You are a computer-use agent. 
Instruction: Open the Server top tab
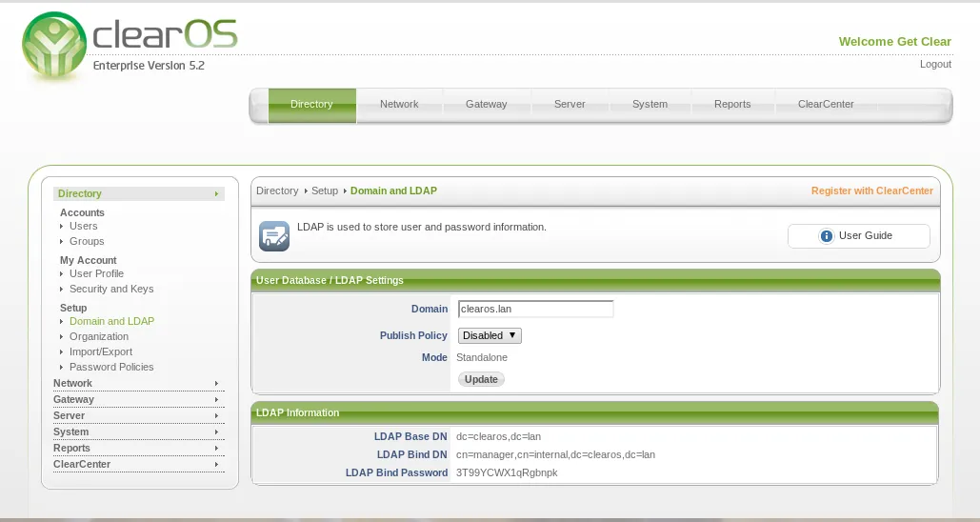coord(570,105)
